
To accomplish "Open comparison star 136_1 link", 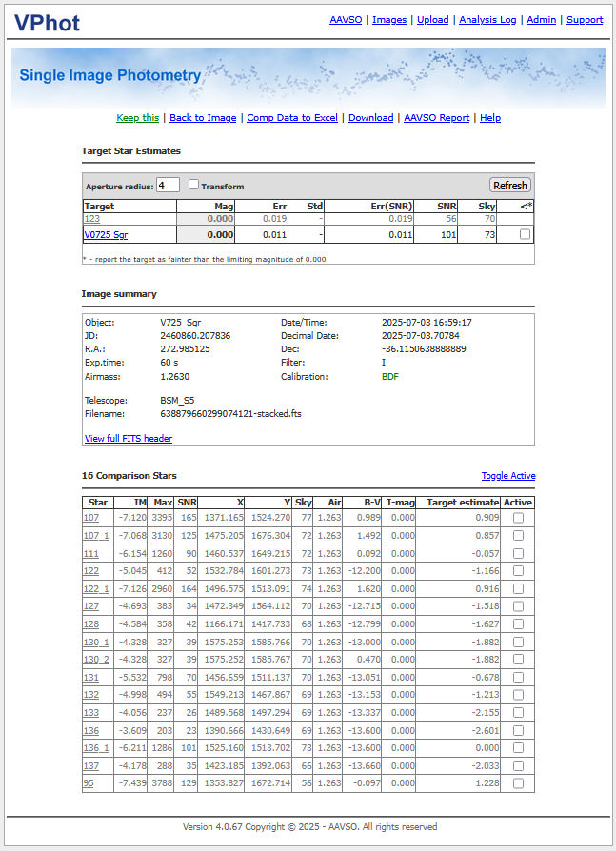I will point(96,748).
